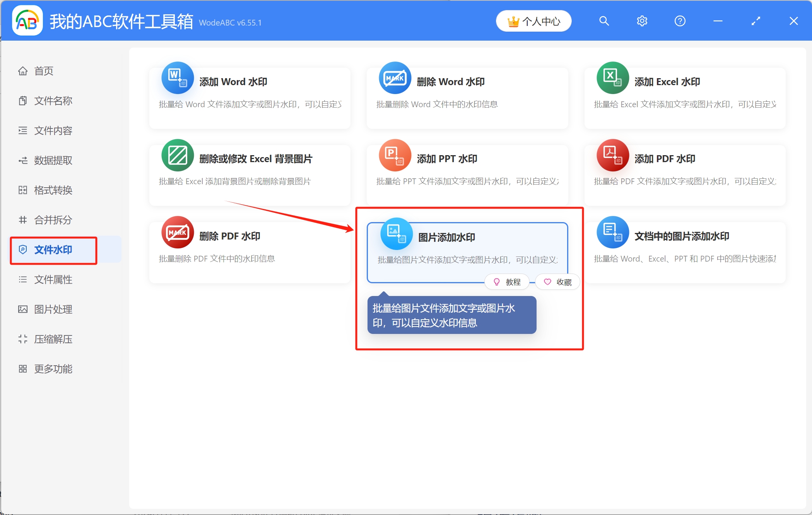This screenshot has width=812, height=515.
Task: Click the 教程 tutorial button
Action: point(507,282)
